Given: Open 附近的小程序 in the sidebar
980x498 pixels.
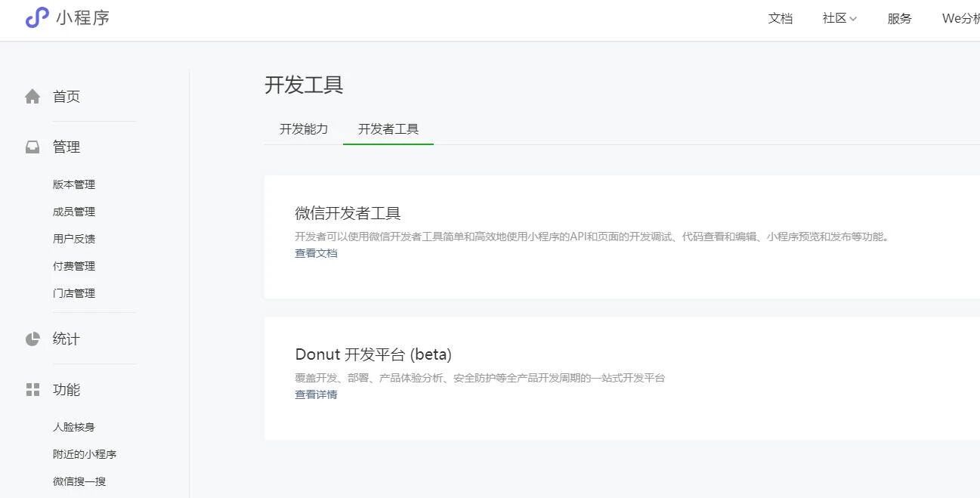Looking at the screenshot, I should (85, 454).
